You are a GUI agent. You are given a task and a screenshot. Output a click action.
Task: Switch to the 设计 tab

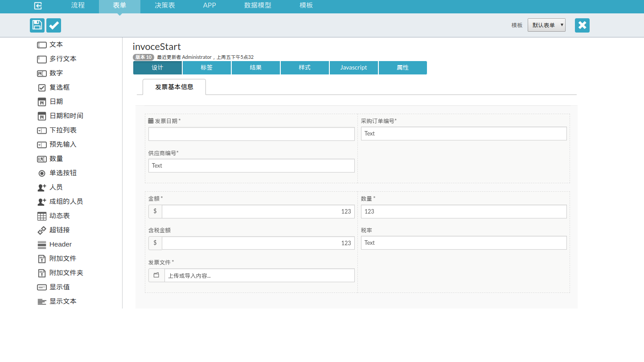point(157,68)
